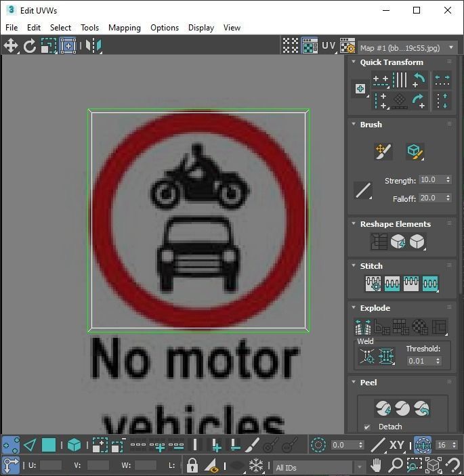The width and height of the screenshot is (464, 476).
Task: Select the Paint Movement brush
Action: click(x=383, y=151)
